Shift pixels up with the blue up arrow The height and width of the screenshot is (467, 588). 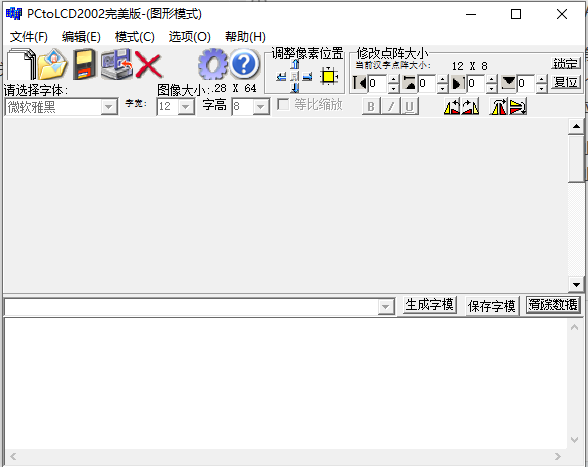(295, 65)
